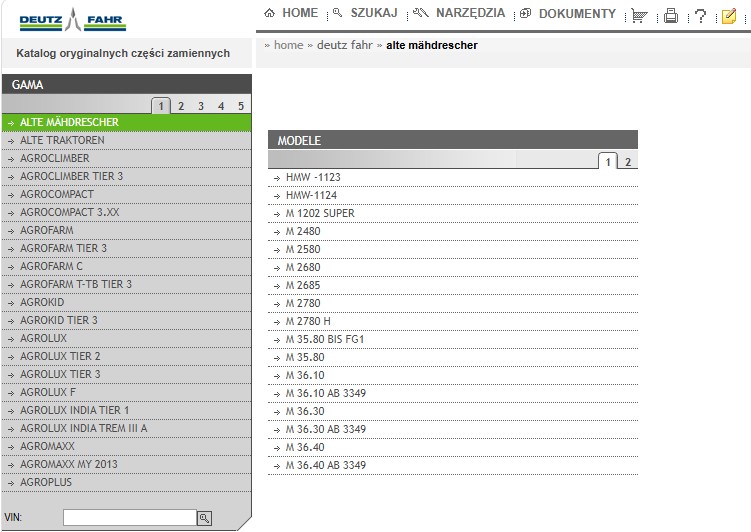Select ALTE TRAKTOREN range
The image size is (751, 532).
point(126,140)
